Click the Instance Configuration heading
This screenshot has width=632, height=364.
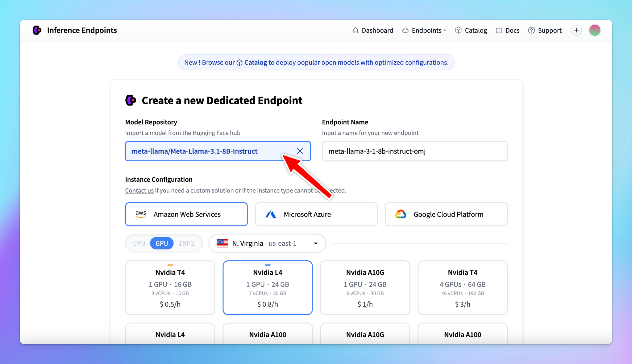click(159, 180)
